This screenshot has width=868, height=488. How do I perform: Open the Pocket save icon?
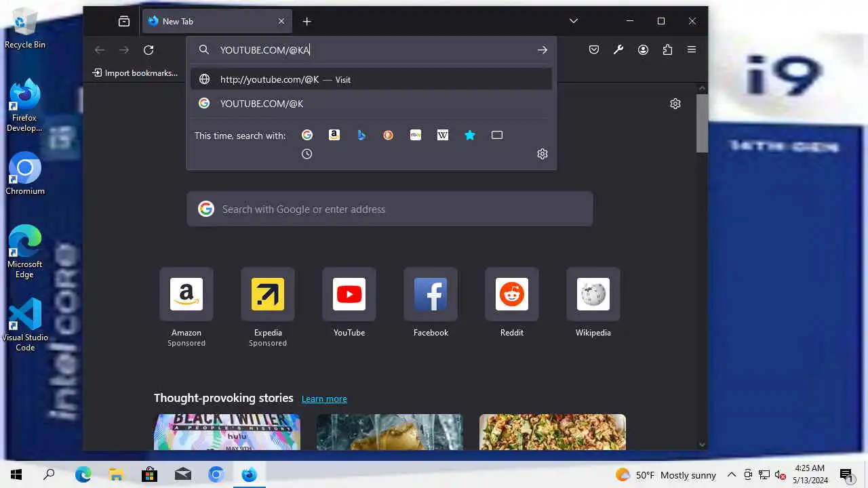594,49
